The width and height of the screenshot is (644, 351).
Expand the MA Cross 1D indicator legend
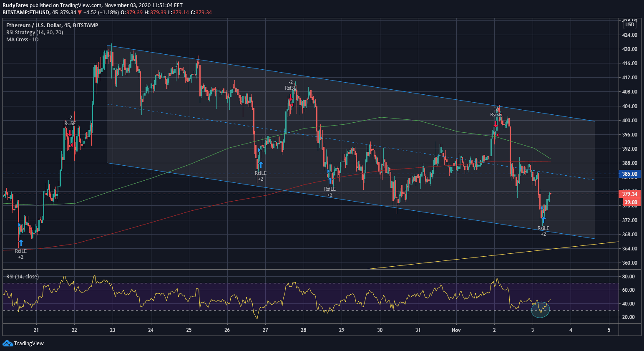(23, 40)
